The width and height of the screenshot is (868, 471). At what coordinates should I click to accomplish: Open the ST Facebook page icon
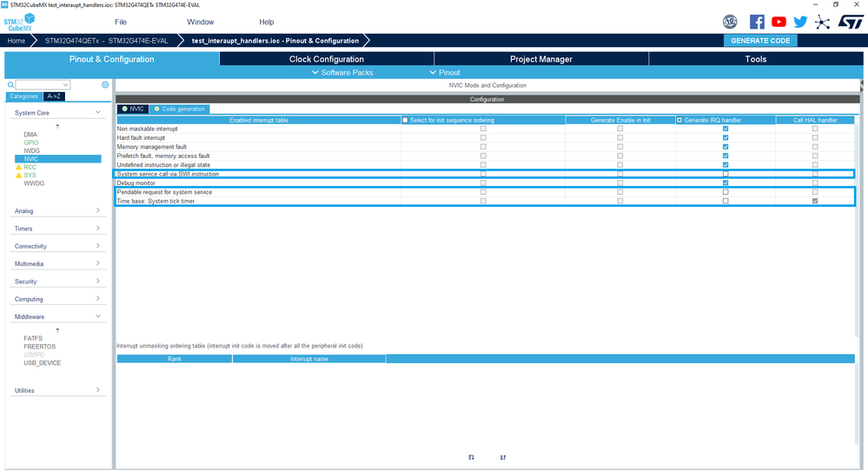coord(757,22)
